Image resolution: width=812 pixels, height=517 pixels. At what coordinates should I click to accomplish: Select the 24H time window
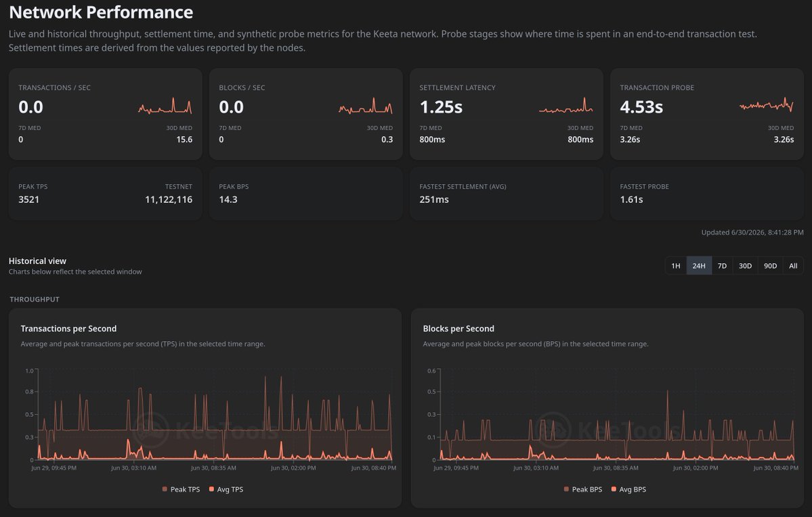click(x=699, y=265)
